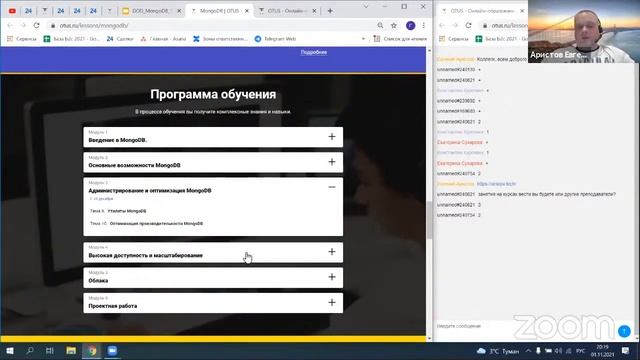Open the 'Главная - Asana' bookmark
This screenshot has width=640, height=360.
163,39
